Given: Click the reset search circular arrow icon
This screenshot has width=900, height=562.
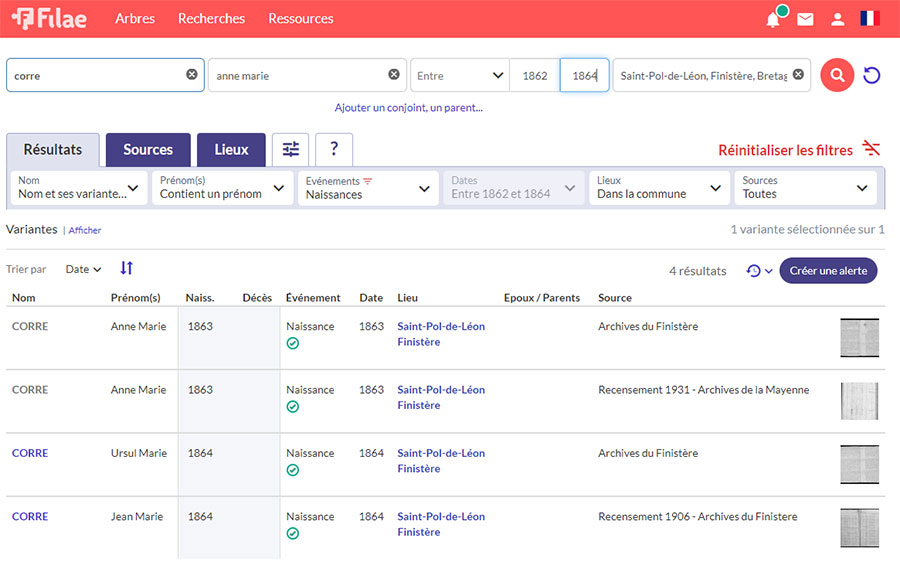Looking at the screenshot, I should [872, 75].
